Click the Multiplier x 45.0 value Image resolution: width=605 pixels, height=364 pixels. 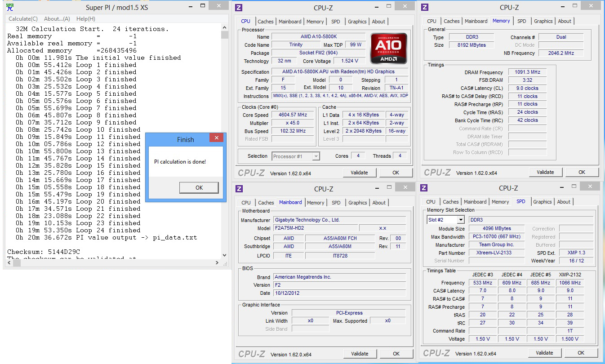[293, 123]
